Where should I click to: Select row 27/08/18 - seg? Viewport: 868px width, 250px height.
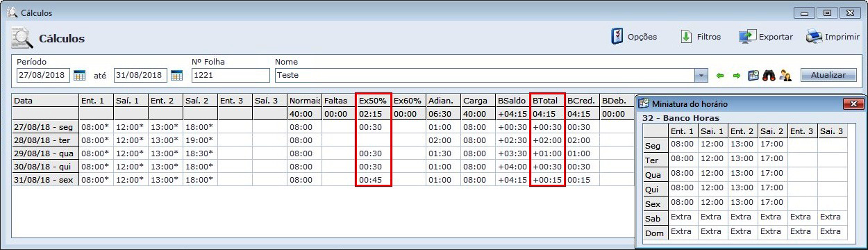pyautogui.click(x=45, y=126)
